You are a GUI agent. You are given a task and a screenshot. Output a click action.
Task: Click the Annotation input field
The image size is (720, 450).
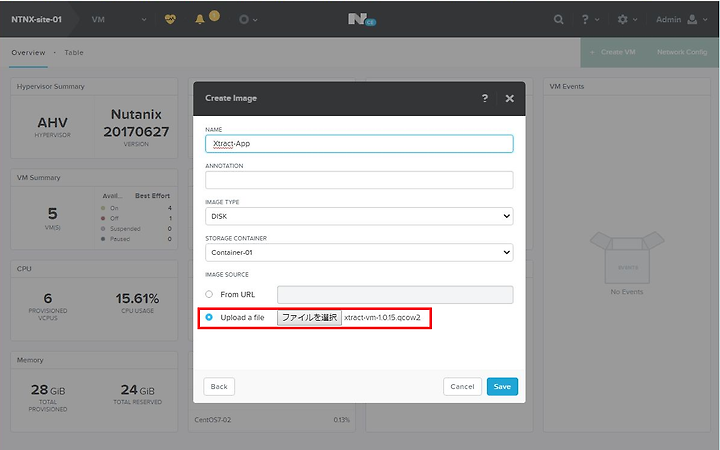tap(359, 180)
